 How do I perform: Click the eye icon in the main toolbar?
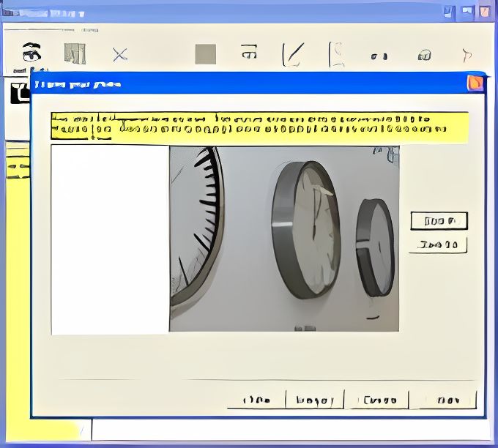point(31,53)
